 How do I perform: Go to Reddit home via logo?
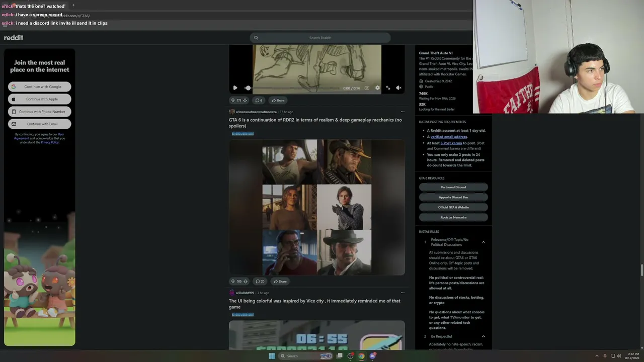coord(14,38)
